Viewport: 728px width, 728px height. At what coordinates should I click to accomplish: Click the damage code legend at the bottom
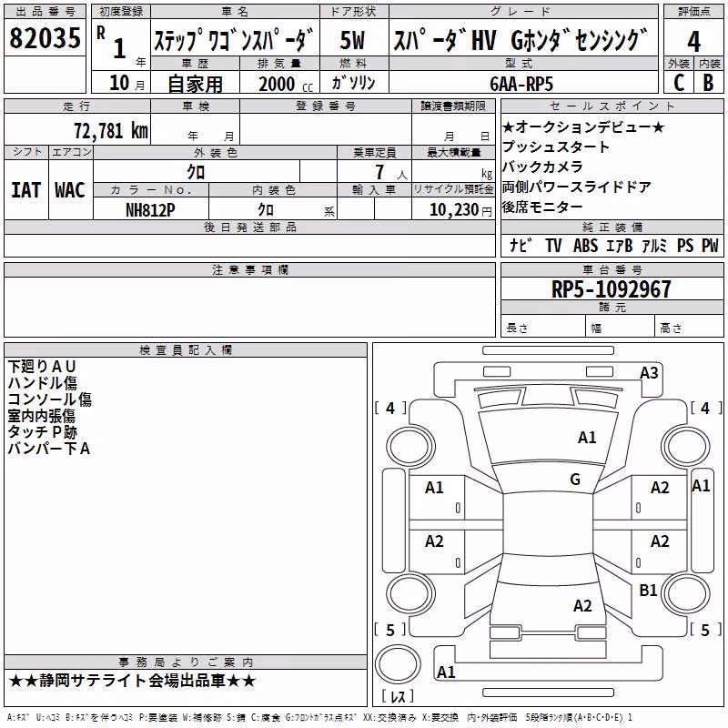click(x=320, y=717)
